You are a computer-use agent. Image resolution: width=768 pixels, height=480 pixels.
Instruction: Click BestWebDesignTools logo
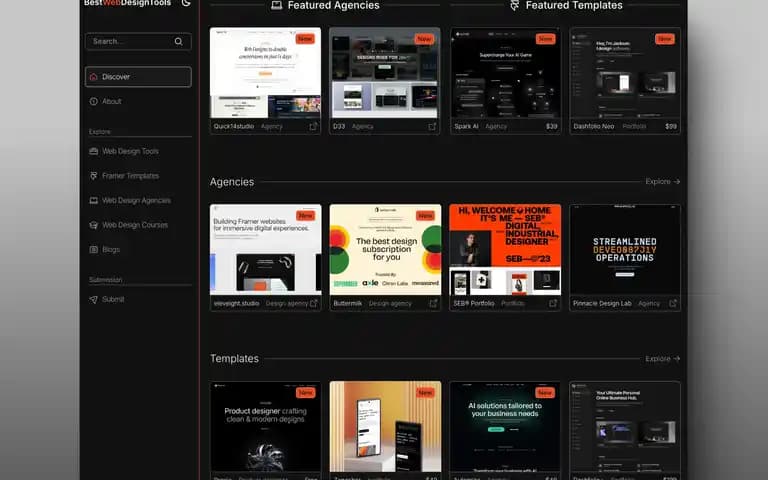[x=127, y=3]
